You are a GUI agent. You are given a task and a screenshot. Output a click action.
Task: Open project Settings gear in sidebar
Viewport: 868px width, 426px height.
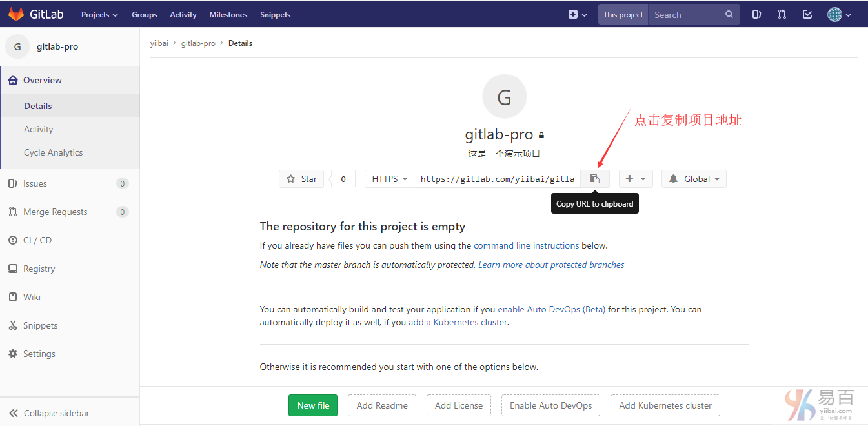(x=39, y=354)
